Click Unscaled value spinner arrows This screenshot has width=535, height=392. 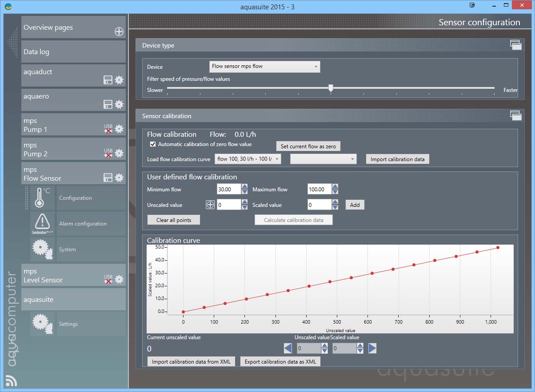coord(245,204)
